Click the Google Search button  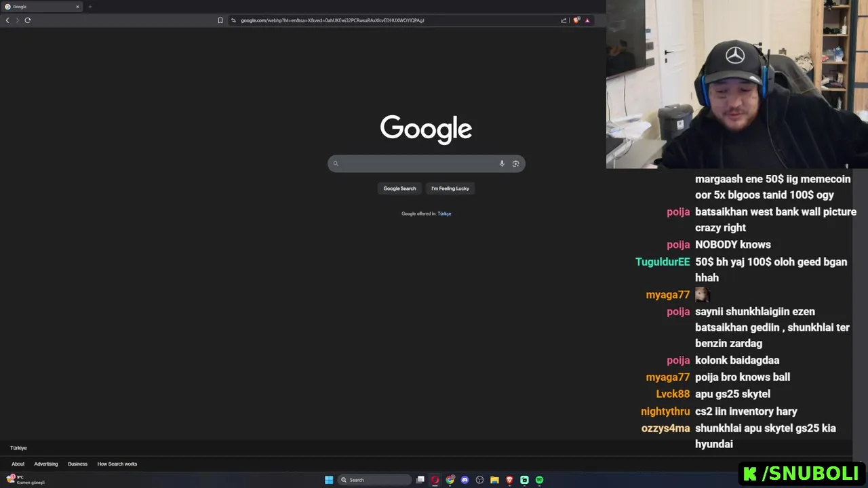pos(399,188)
